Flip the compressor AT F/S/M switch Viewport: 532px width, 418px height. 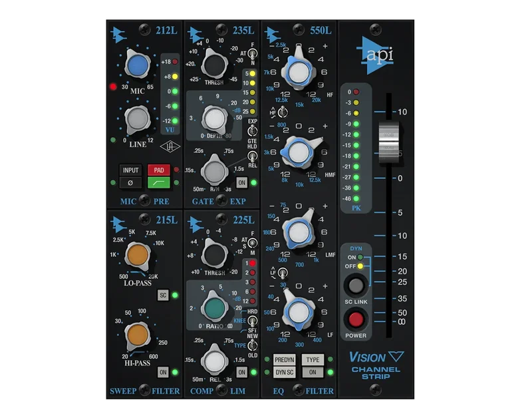coord(253,243)
